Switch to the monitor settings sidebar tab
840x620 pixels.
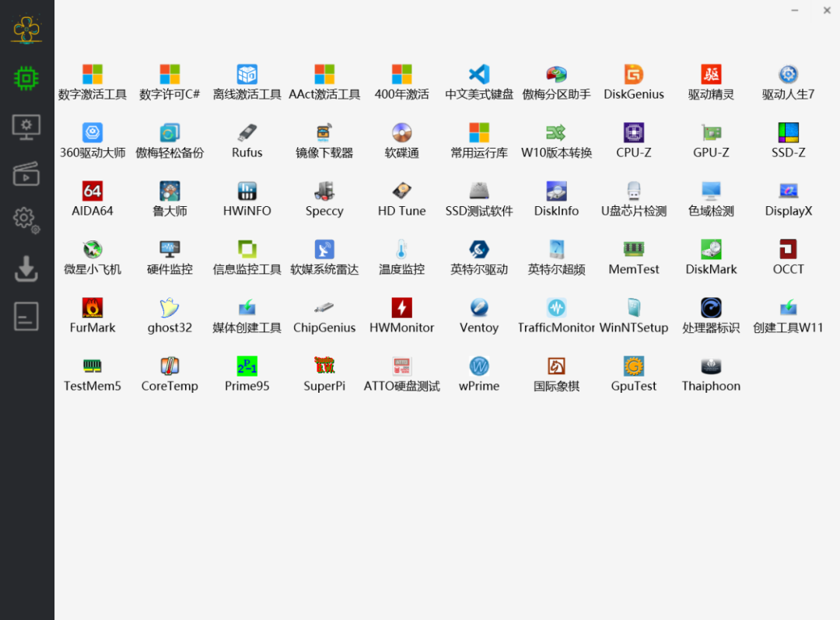coord(26,128)
